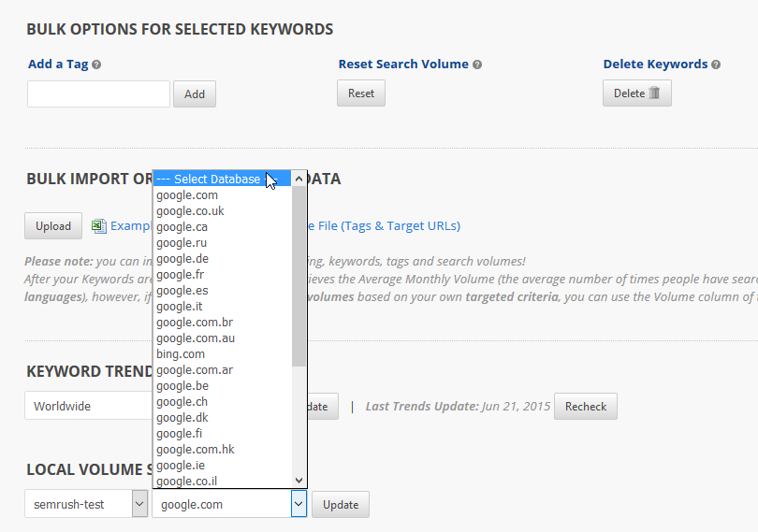Click the list's scroll down arrow
758x532 pixels.
click(299, 481)
